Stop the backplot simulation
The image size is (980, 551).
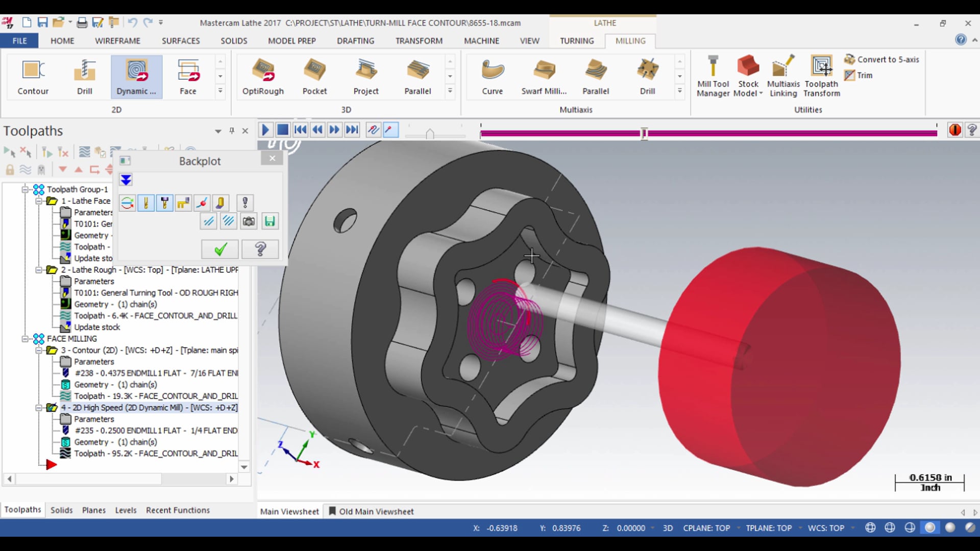point(282,130)
